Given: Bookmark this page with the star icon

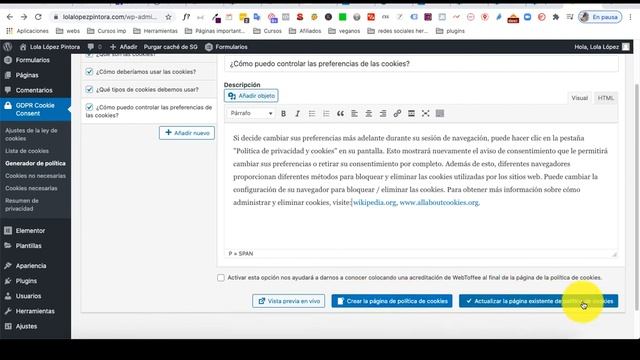Looking at the screenshot, I should (x=168, y=17).
